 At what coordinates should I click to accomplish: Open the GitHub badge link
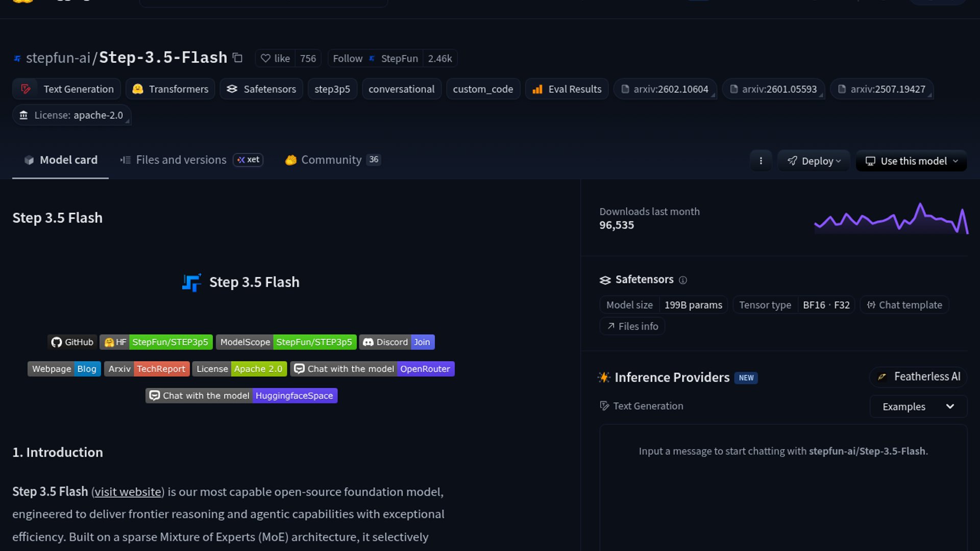point(71,342)
